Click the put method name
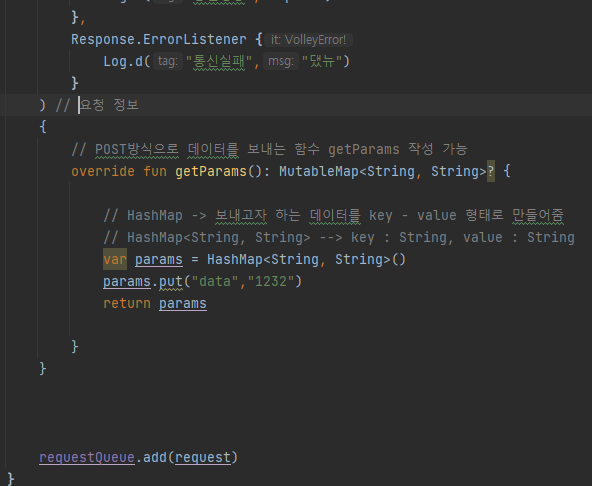The height and width of the screenshot is (486, 592). pos(171,281)
